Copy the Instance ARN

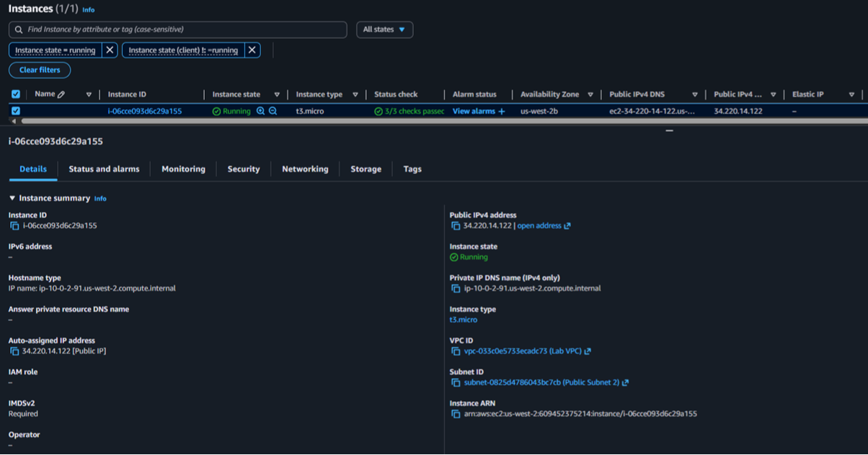[x=455, y=413]
